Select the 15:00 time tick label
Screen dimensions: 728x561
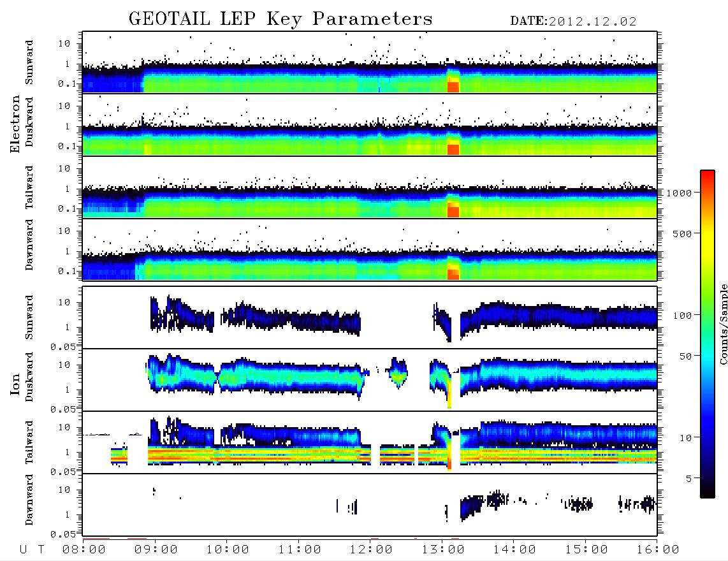586,550
